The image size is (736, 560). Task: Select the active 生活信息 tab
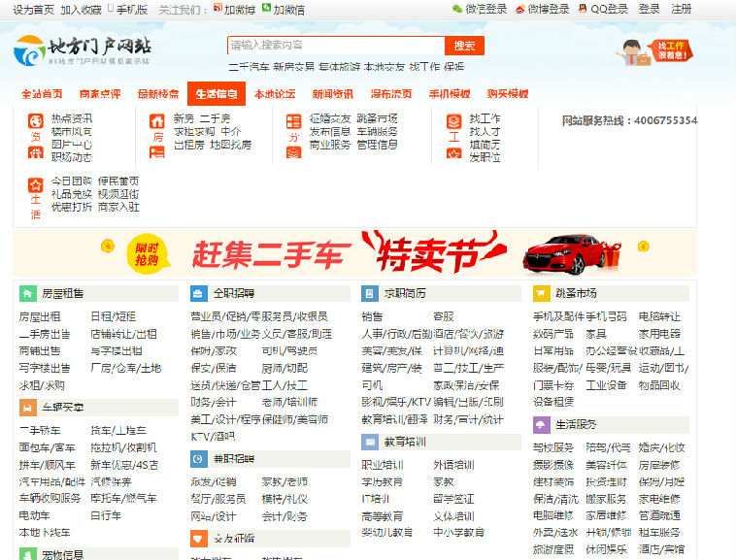[x=217, y=94]
